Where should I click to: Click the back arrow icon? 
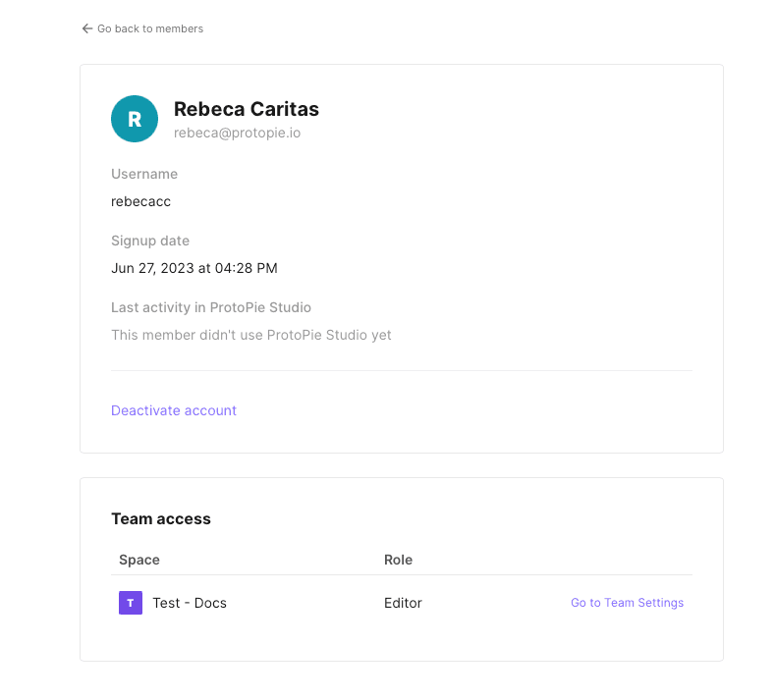(x=87, y=29)
